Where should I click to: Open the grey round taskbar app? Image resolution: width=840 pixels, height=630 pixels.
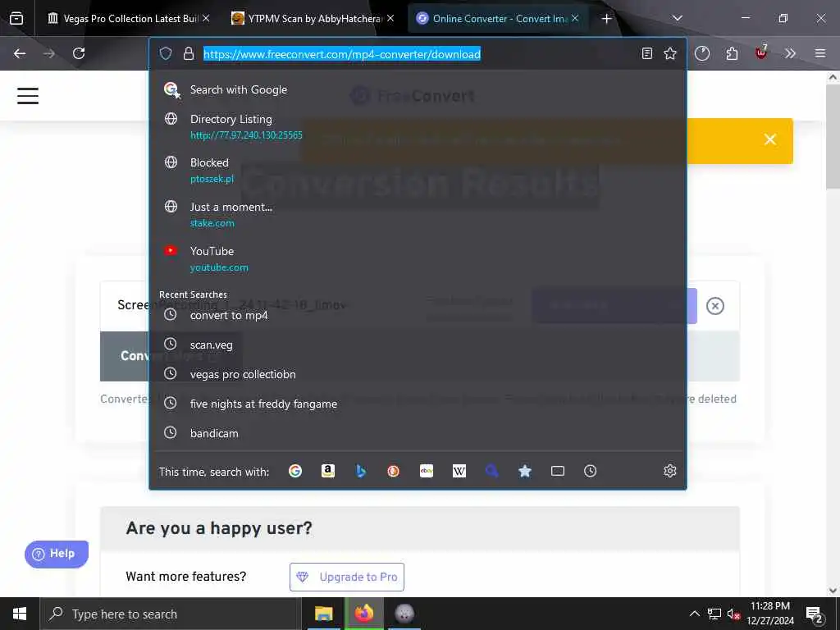(404, 614)
